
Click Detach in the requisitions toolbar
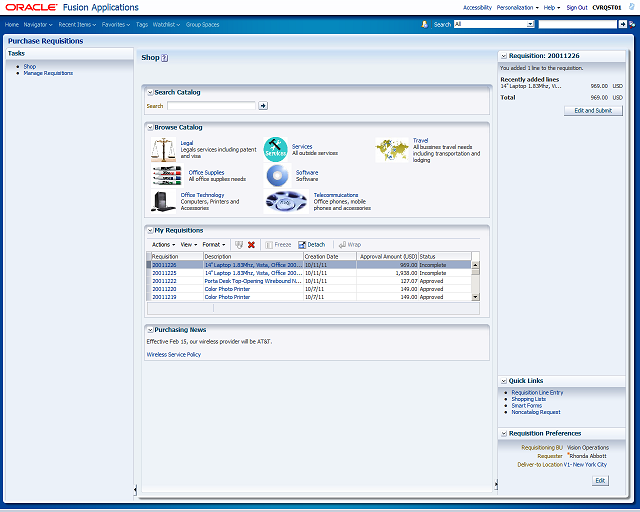click(312, 245)
